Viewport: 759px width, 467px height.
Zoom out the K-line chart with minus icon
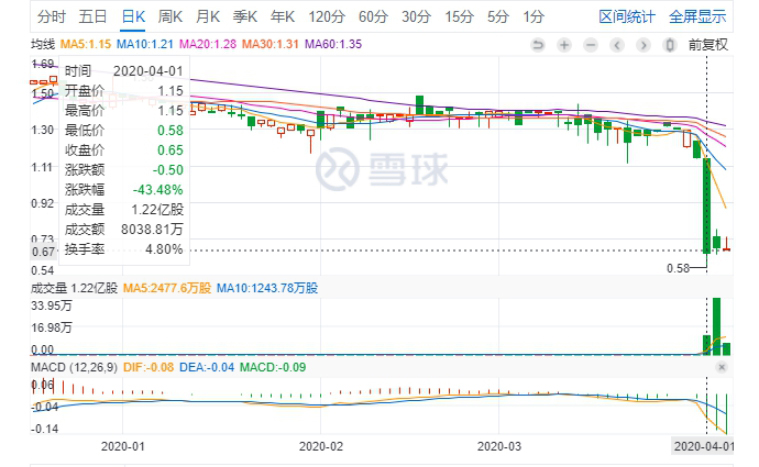tap(591, 45)
